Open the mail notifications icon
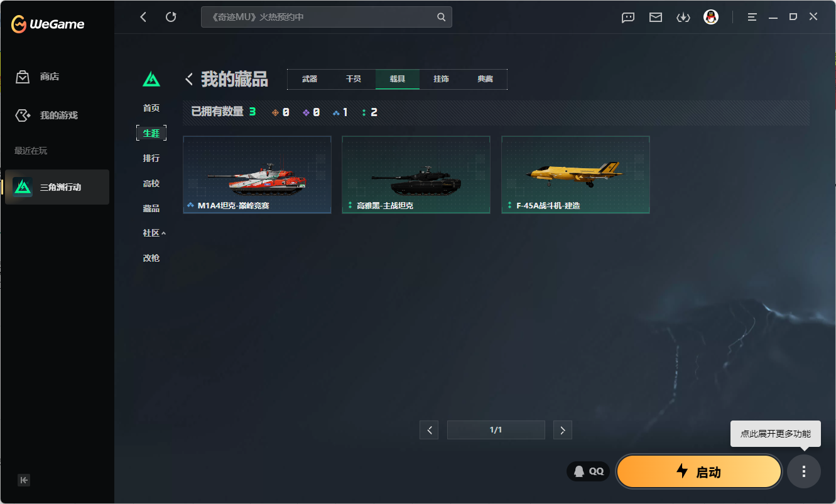Viewport: 836px width, 504px height. 655,18
